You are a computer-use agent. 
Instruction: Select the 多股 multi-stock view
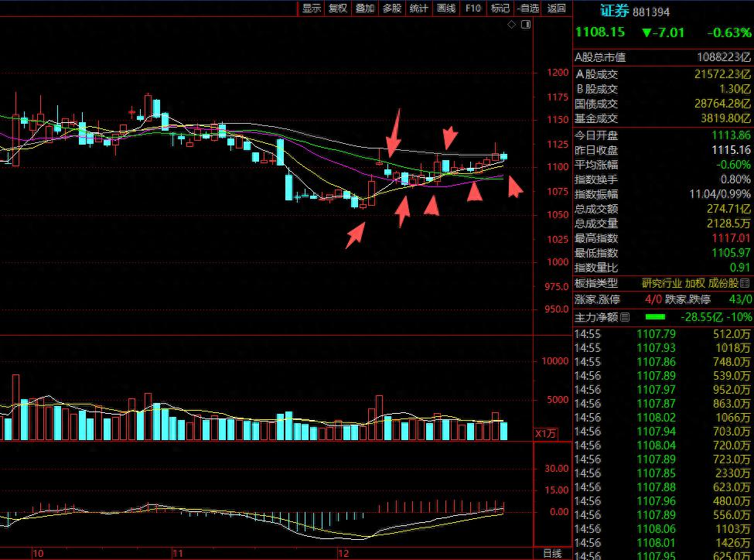coord(392,9)
